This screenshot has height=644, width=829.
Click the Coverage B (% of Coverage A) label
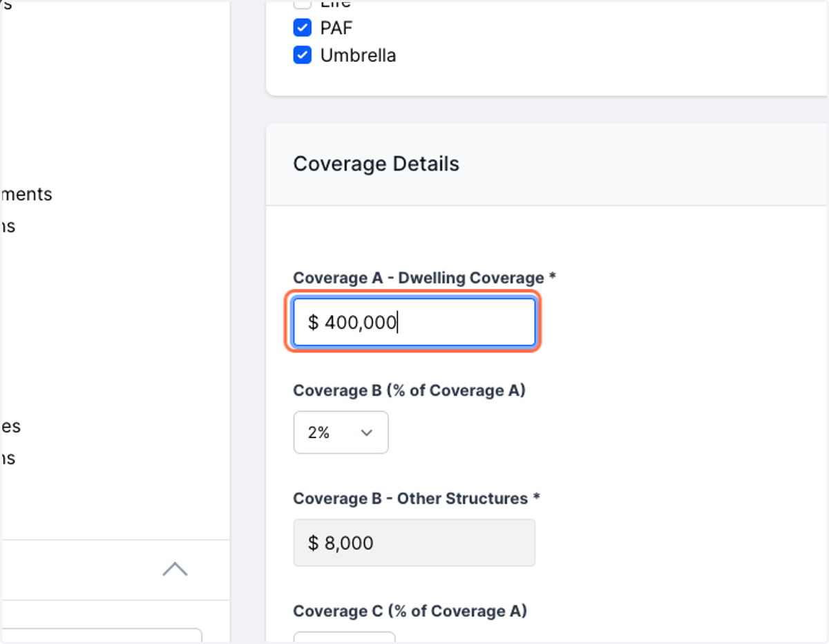coord(409,390)
